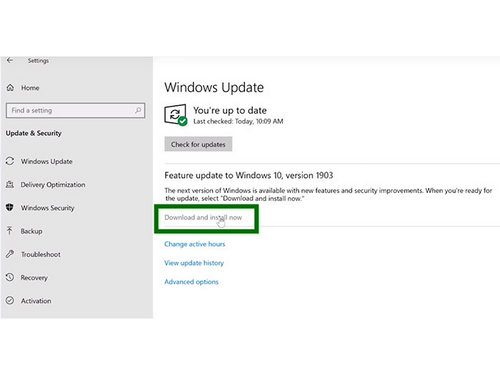
Task: Click the Home house icon
Action: point(10,88)
